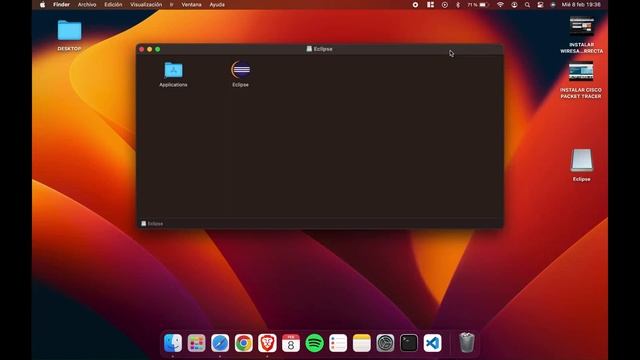This screenshot has width=640, height=360.
Task: Open the Ventana menu
Action: point(191,4)
